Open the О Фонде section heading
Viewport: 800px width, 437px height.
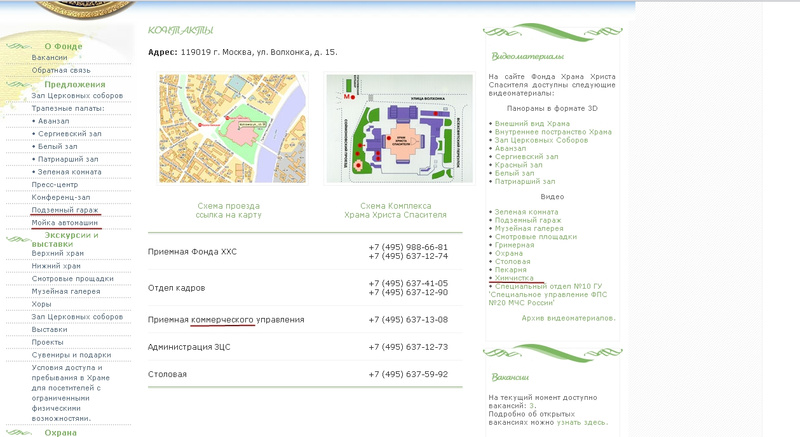tap(63, 46)
